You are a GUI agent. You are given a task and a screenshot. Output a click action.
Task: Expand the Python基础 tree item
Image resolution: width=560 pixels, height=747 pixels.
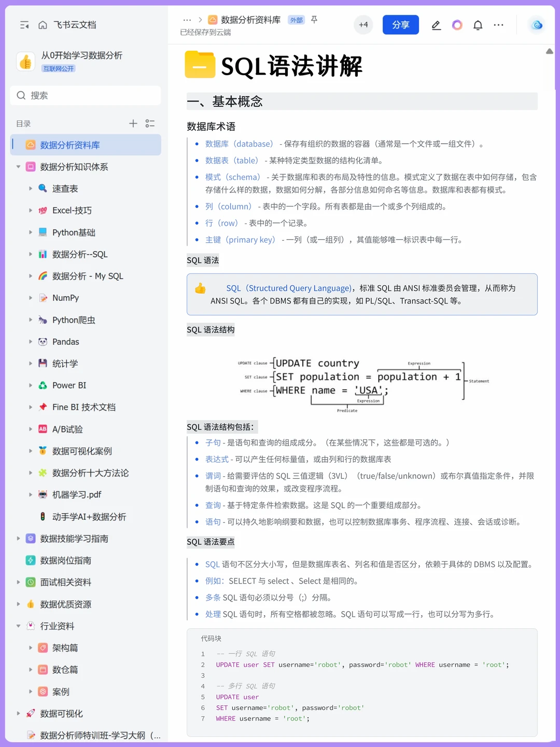tap(31, 232)
